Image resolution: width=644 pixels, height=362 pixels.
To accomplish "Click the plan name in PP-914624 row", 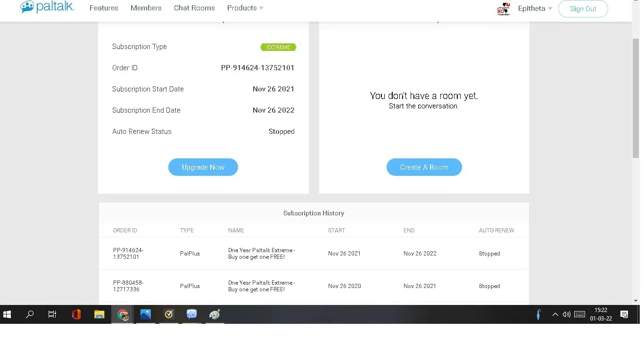I will tap(262, 254).
